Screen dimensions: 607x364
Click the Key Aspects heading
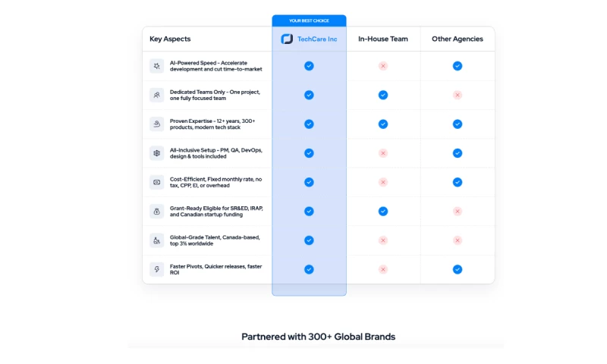(x=170, y=39)
